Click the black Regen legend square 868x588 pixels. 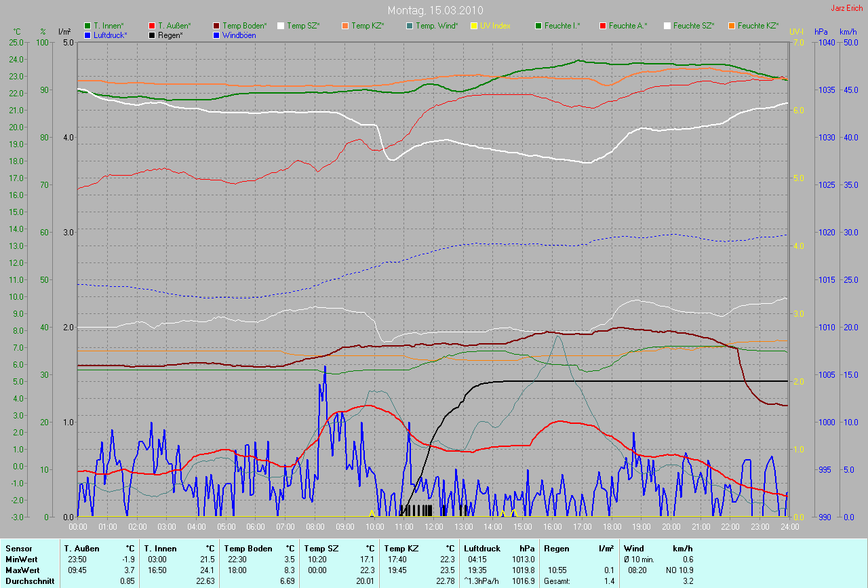tap(152, 35)
